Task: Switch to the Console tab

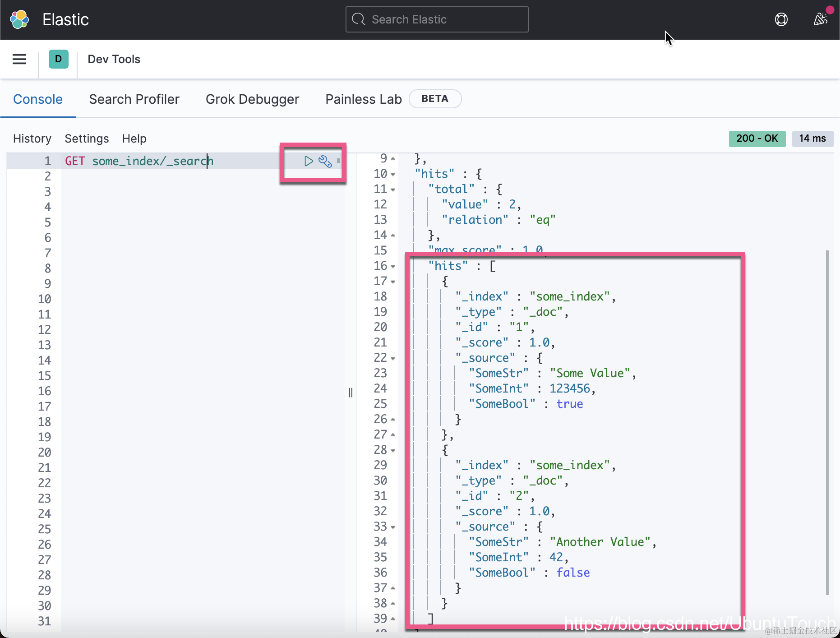Action: coord(38,99)
